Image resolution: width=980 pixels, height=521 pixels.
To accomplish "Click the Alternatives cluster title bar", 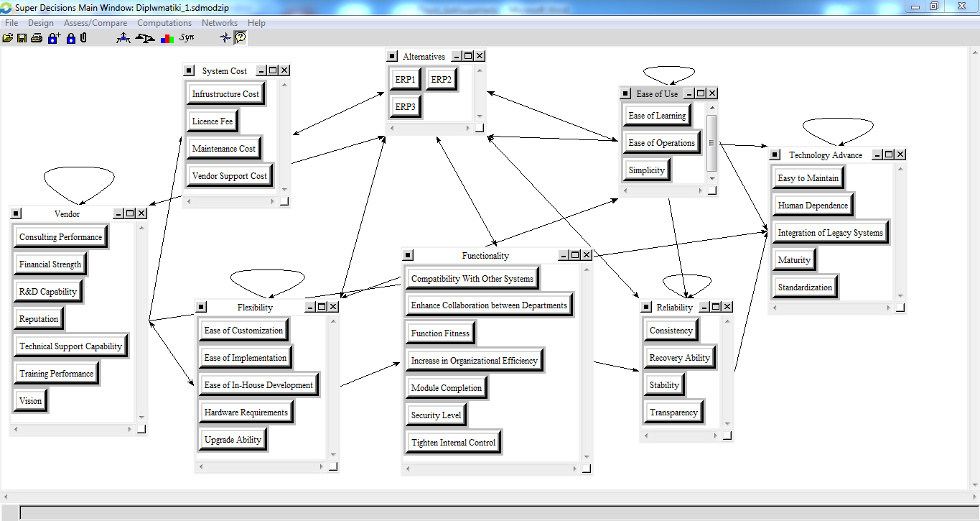I will 424,56.
